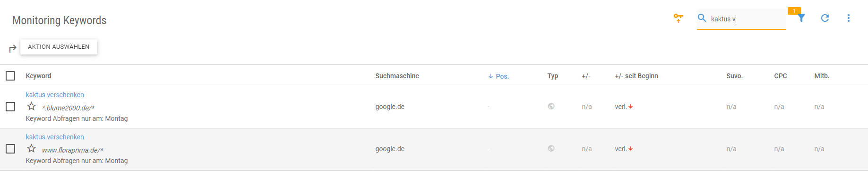Open second kaktus verschenken keyword link

(x=55, y=137)
